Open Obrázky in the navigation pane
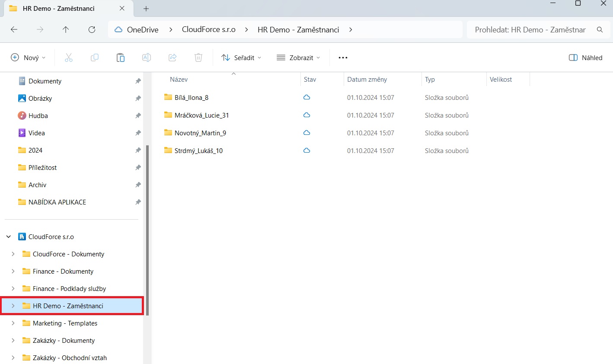Screen dimensions: 613x364 pos(40,98)
